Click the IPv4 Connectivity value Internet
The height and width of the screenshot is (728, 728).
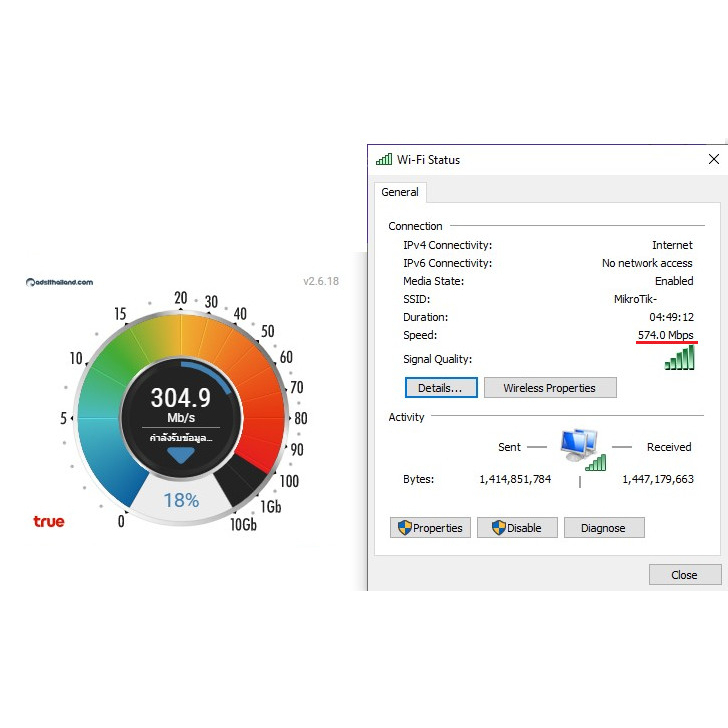pyautogui.click(x=672, y=245)
